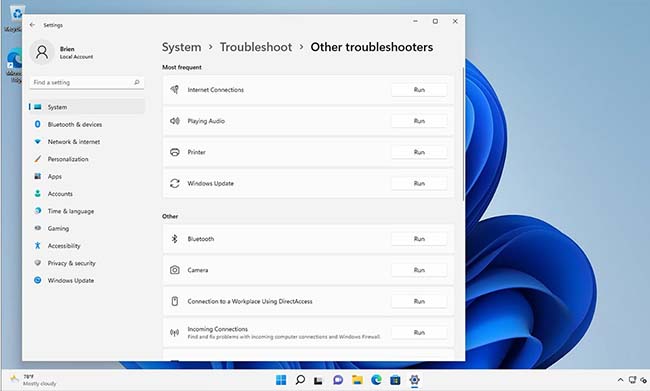Screen dimensions: 650x391
Task: Click the settings list vertical scrollbar
Action: [462, 135]
